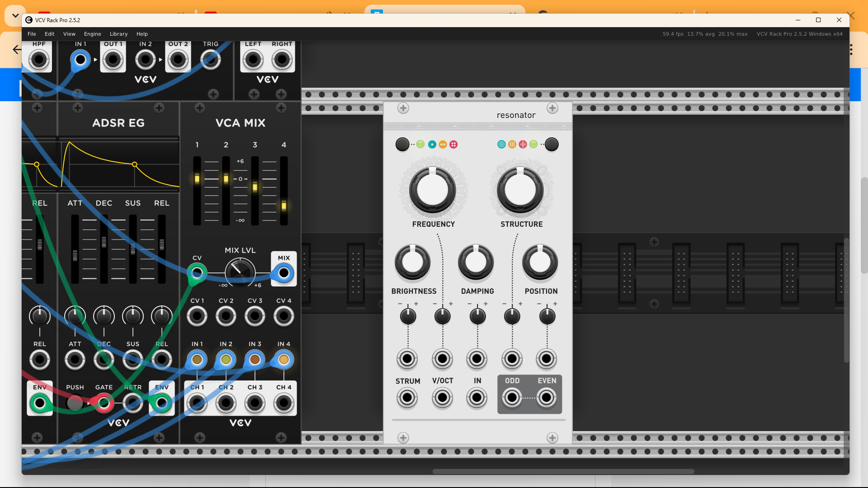Click the HPF jack
This screenshot has height=488, width=868.
pyautogui.click(x=39, y=59)
